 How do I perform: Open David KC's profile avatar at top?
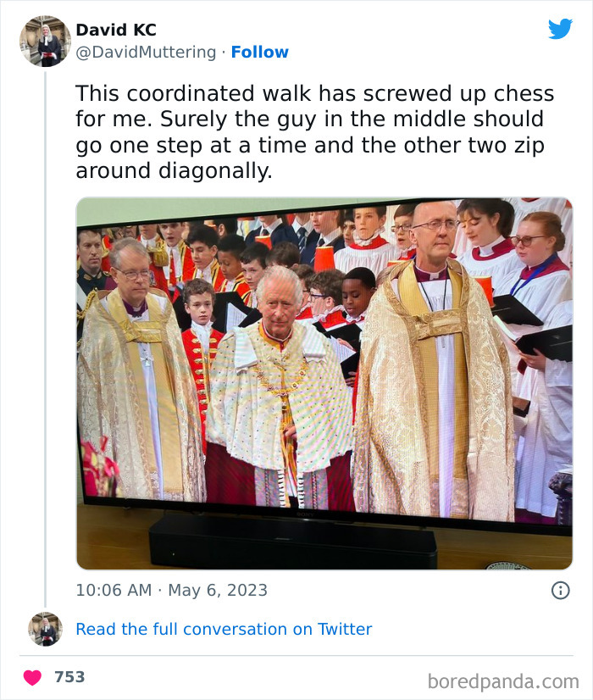click(x=45, y=41)
